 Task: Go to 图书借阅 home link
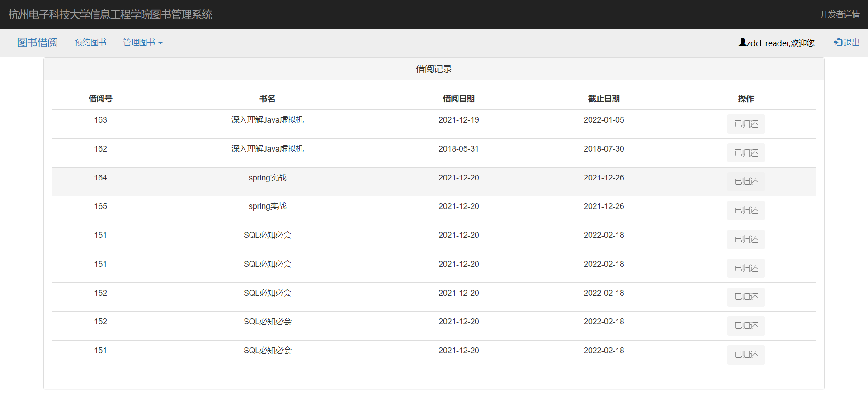(37, 43)
